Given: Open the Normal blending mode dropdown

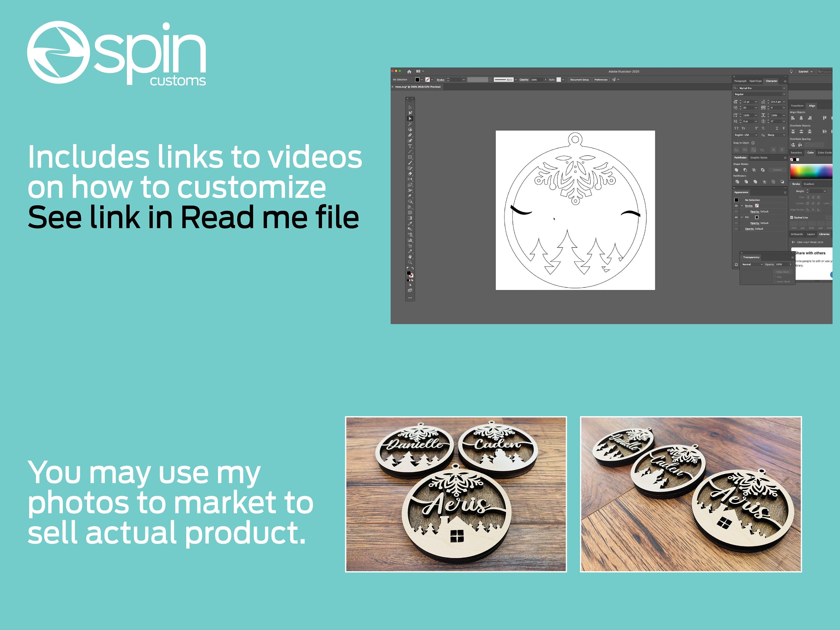Looking at the screenshot, I should 752,265.
